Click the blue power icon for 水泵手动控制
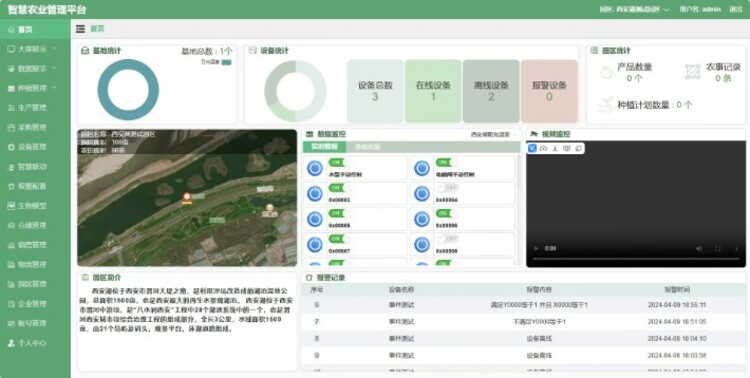The height and width of the screenshot is (378, 750). 314,168
